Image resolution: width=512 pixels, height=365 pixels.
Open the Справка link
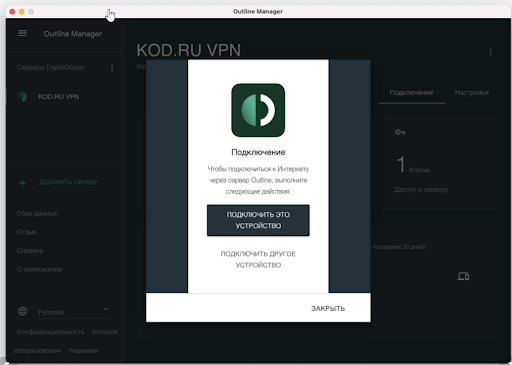(x=30, y=251)
